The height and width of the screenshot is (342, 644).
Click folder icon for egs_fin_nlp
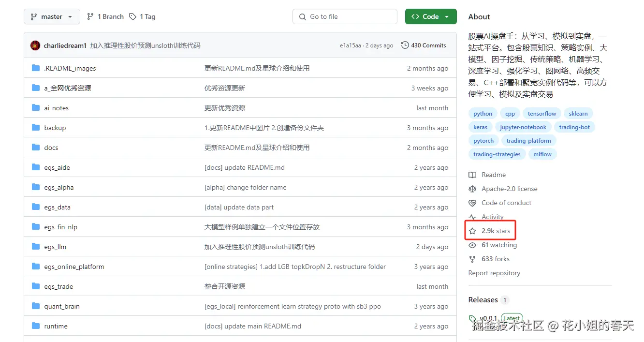pyautogui.click(x=36, y=227)
